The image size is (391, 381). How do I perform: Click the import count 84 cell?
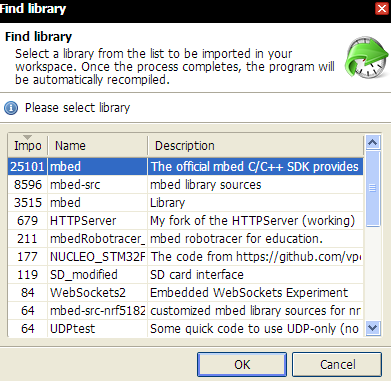(28, 292)
